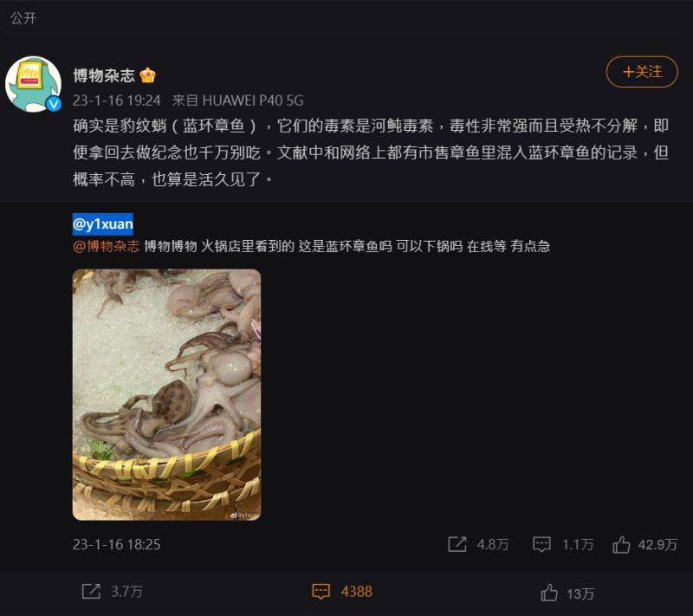Open comments icon showing 1.1万

[x=541, y=544]
